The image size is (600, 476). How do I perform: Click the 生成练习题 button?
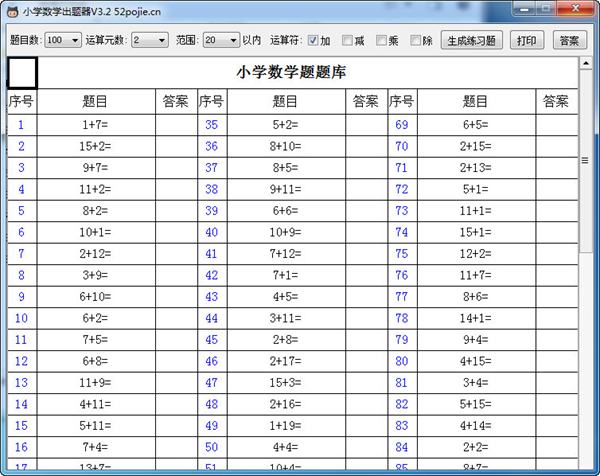point(471,40)
